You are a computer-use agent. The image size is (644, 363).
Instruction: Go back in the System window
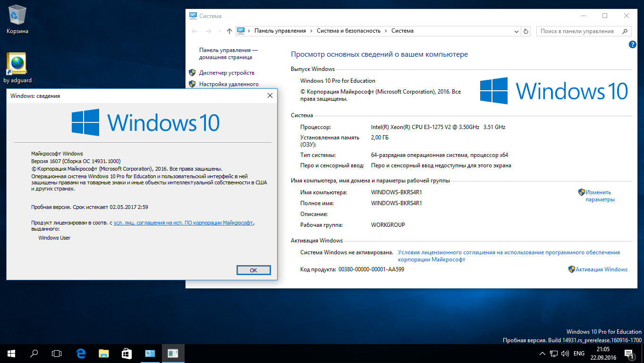tap(195, 31)
